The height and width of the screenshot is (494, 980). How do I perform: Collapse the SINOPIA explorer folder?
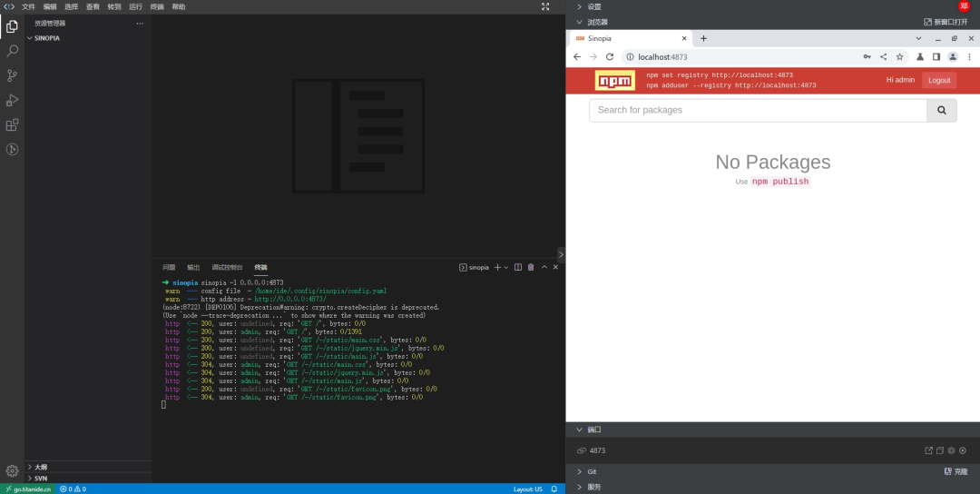click(46, 38)
